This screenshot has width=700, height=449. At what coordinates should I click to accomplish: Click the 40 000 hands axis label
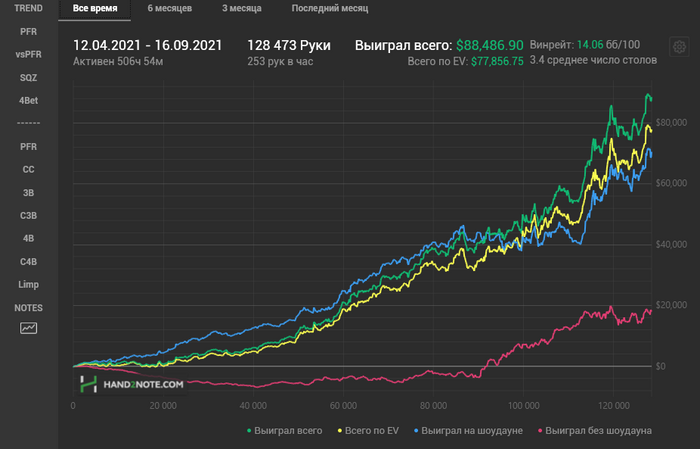click(x=253, y=406)
